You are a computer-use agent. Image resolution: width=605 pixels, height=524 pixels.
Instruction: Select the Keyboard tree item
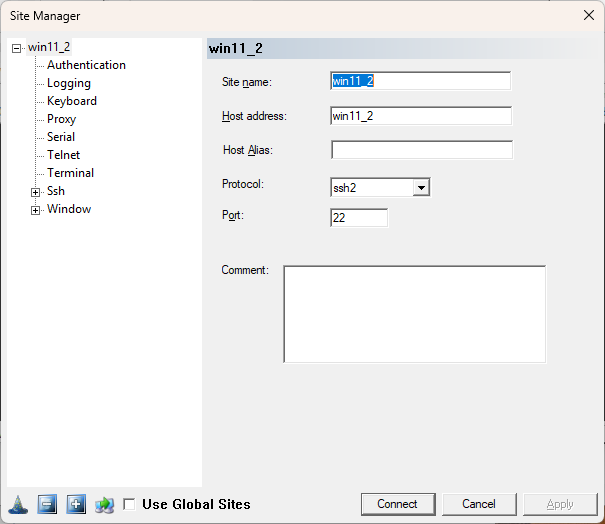point(71,101)
